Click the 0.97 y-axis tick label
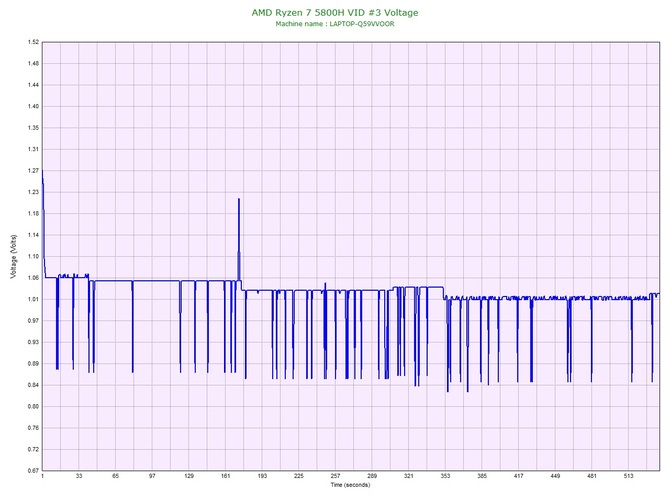 coord(33,320)
